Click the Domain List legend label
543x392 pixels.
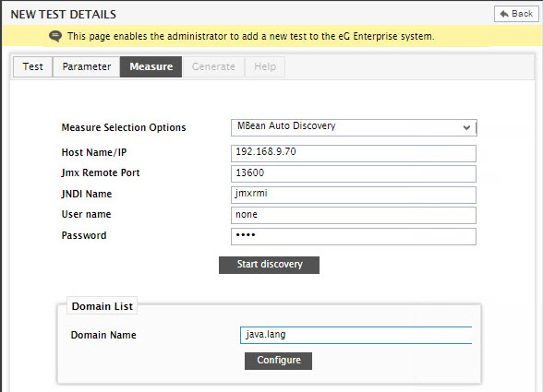(x=103, y=306)
